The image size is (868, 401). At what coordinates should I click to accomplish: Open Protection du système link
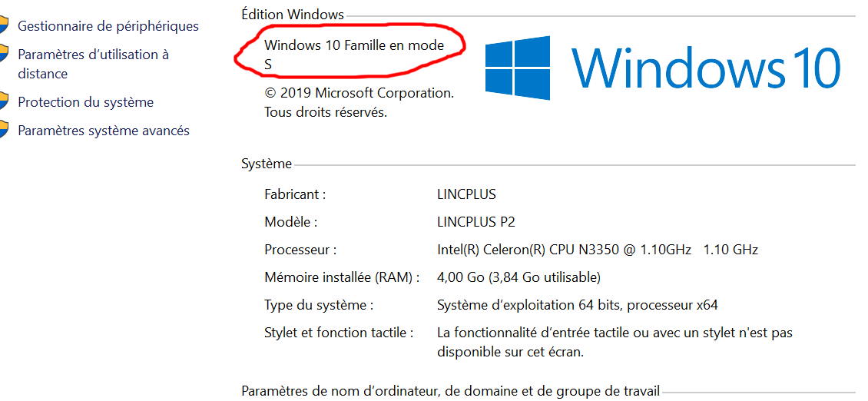[86, 102]
